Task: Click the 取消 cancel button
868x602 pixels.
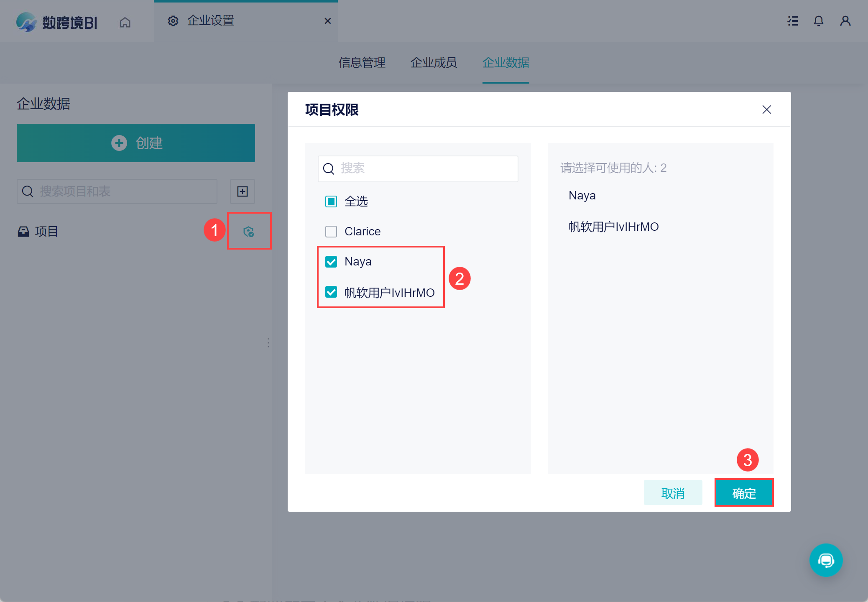Action: pyautogui.click(x=673, y=493)
